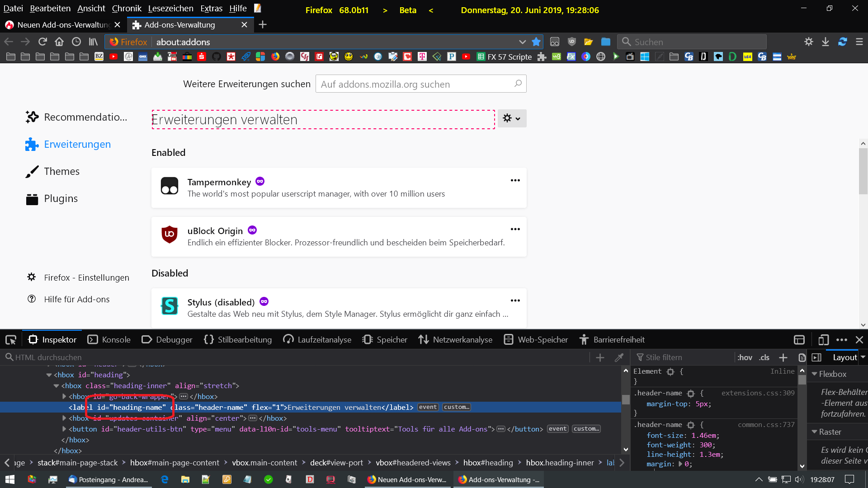Open the Lesezeichen menu
The width and height of the screenshot is (868, 488).
pyautogui.click(x=170, y=8)
